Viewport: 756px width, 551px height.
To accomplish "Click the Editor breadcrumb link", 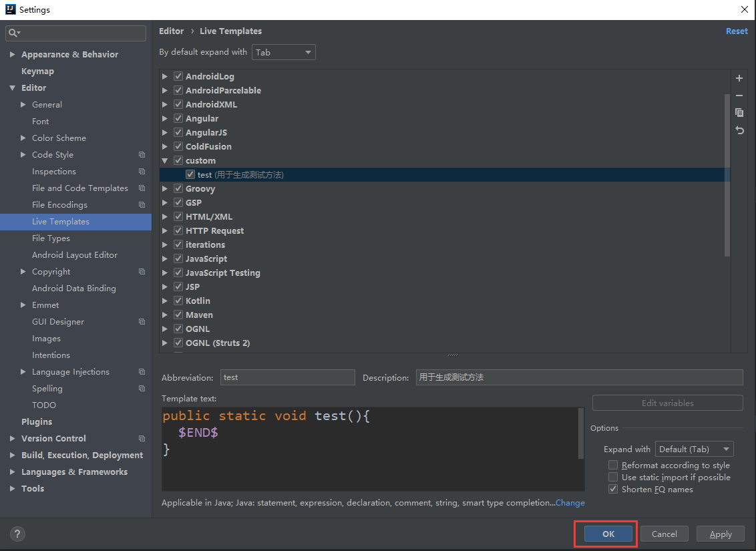I will coord(171,31).
